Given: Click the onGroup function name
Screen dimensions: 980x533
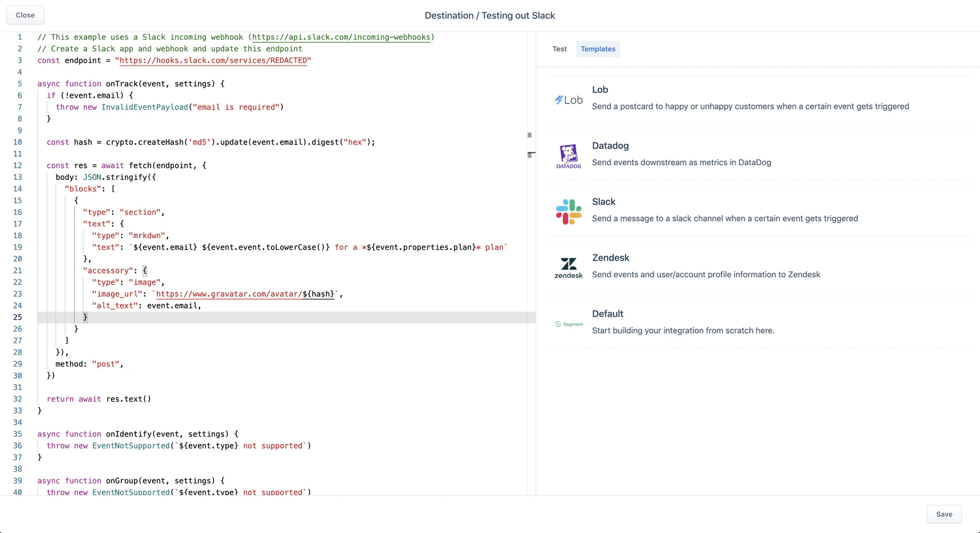Looking at the screenshot, I should click(122, 481).
